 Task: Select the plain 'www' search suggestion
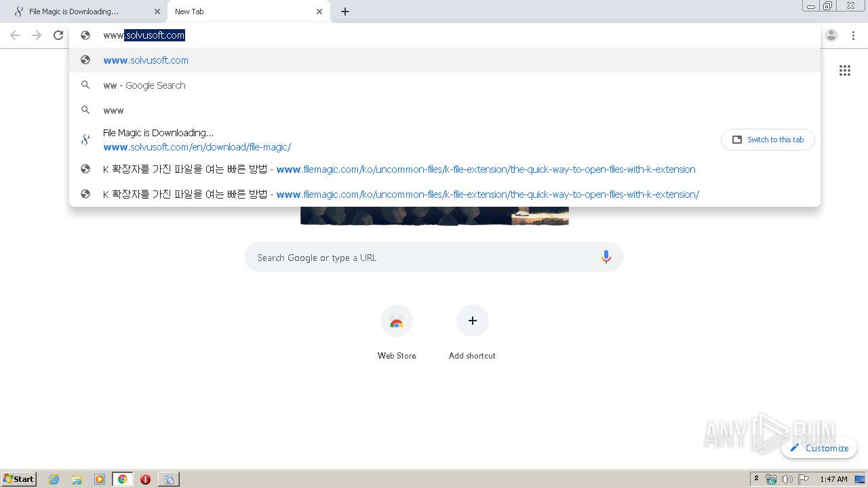[445, 110]
